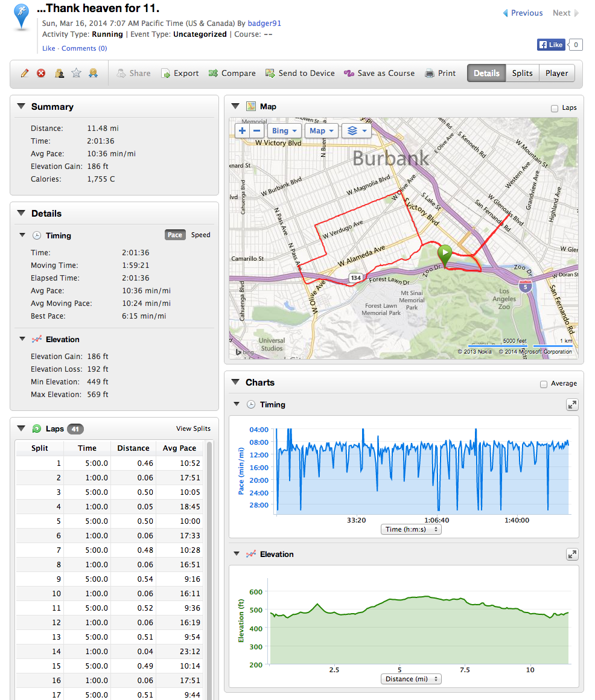
Task: Click the Export button
Action: click(180, 73)
